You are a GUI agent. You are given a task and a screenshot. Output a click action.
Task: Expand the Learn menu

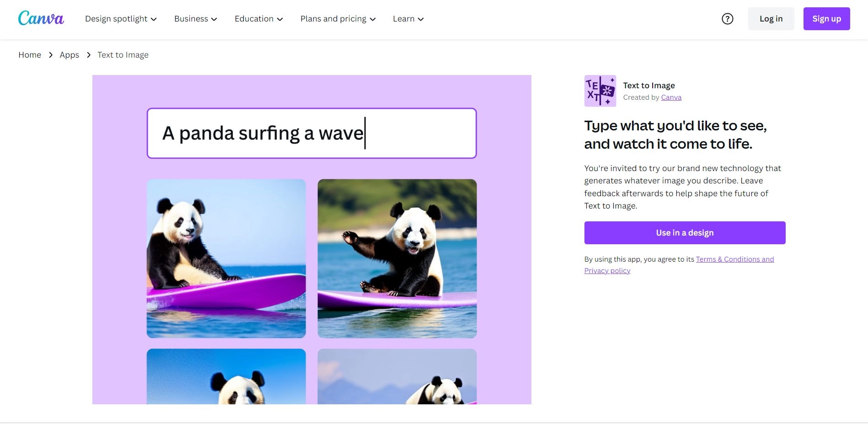(x=407, y=19)
